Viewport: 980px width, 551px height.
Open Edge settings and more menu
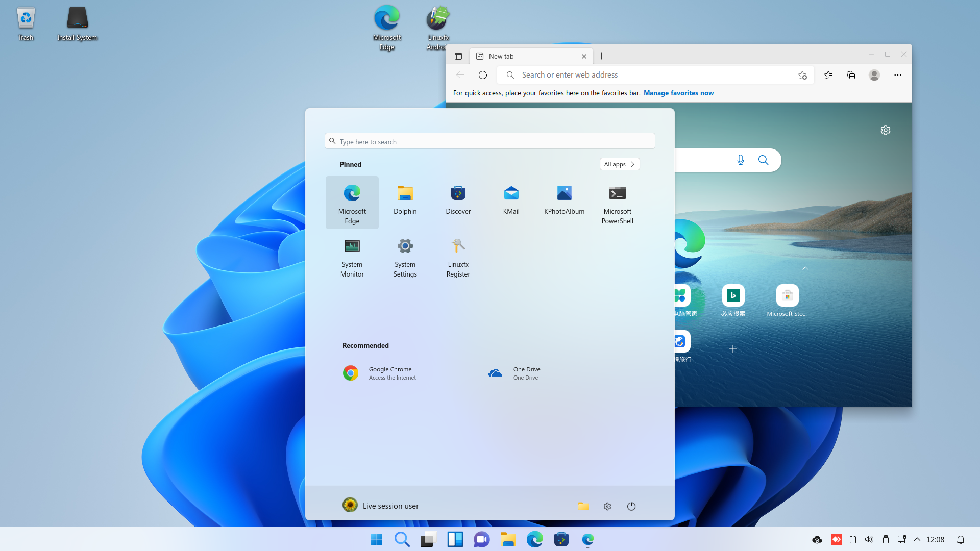click(x=897, y=75)
